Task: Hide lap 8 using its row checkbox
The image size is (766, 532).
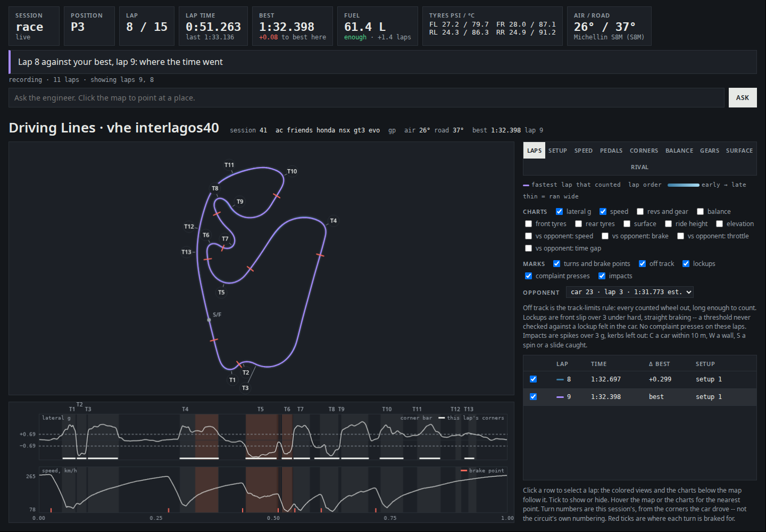Action: point(533,379)
